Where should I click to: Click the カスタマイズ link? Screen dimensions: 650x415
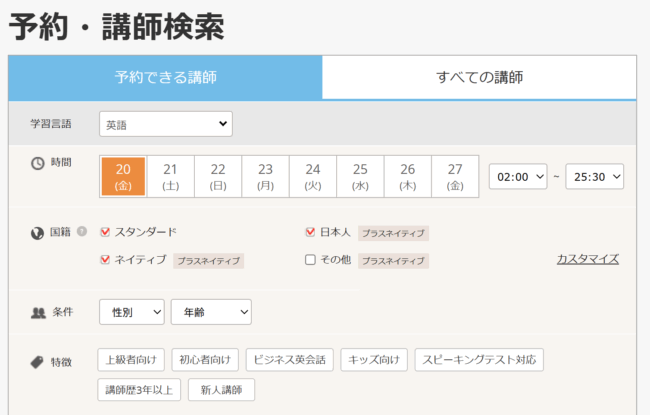click(x=587, y=259)
